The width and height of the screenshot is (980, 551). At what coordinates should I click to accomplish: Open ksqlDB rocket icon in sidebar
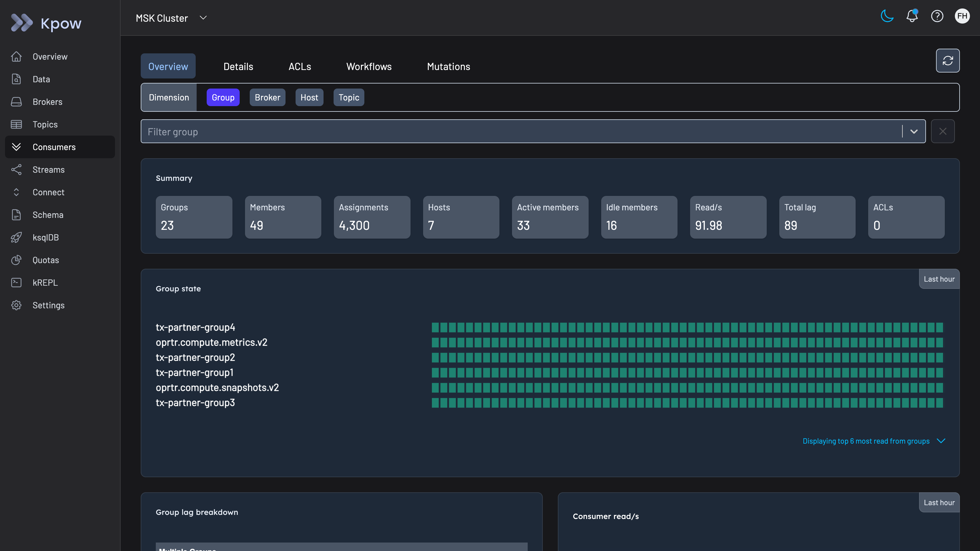tap(16, 238)
